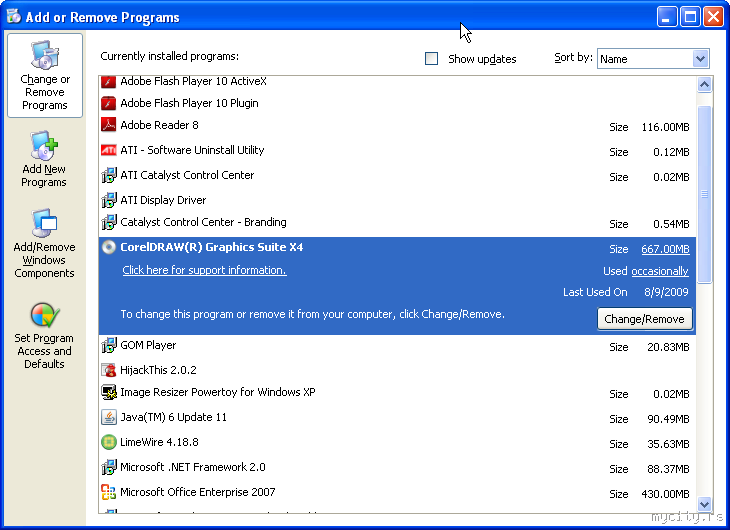Select the LimeWire 4.18.8 icon

tap(109, 442)
